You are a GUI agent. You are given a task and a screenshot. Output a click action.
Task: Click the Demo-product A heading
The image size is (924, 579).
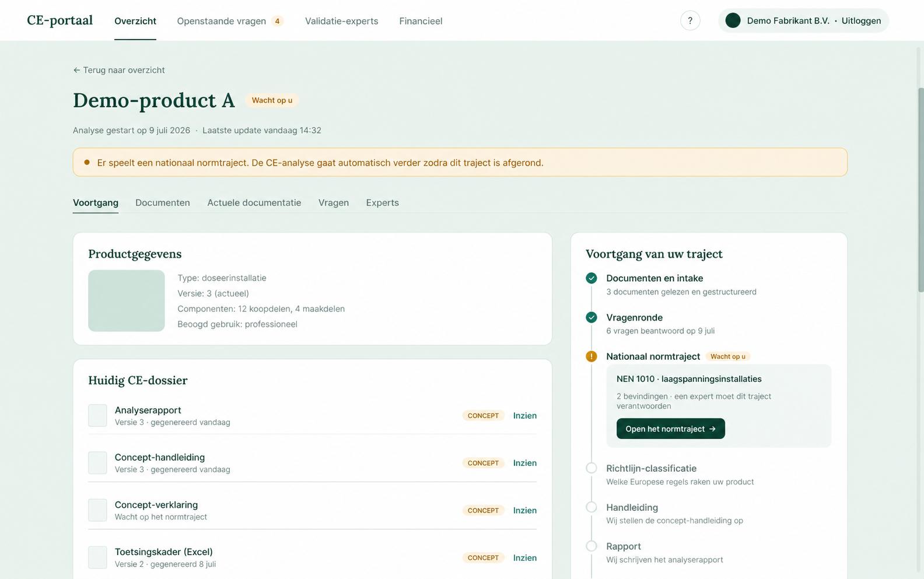(x=154, y=100)
